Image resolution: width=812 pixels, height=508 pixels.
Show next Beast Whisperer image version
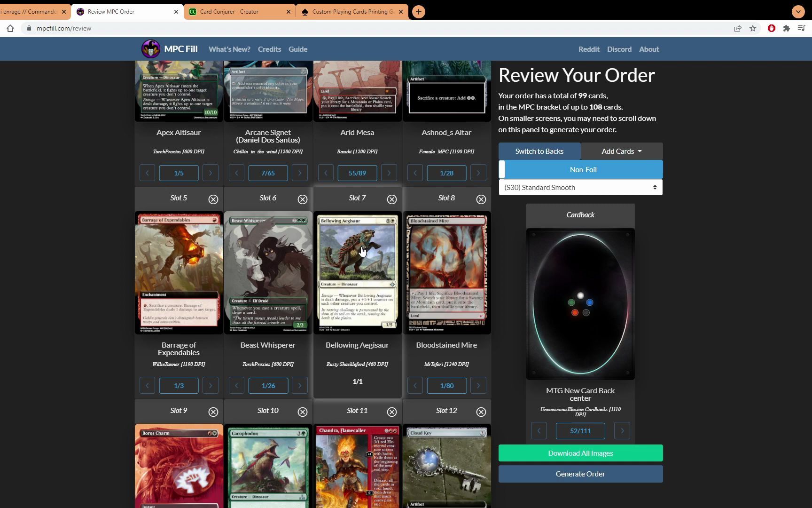pyautogui.click(x=300, y=386)
